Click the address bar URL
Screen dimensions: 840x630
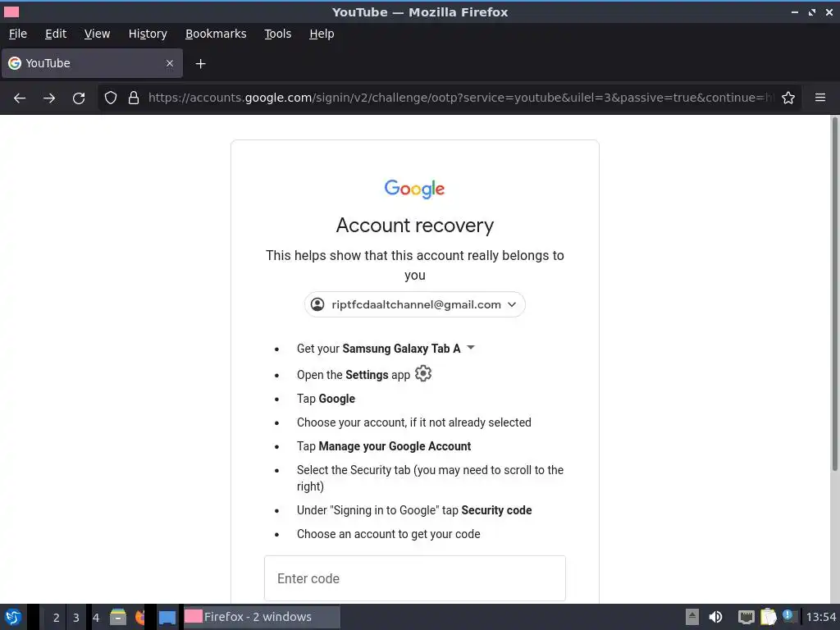click(461, 98)
